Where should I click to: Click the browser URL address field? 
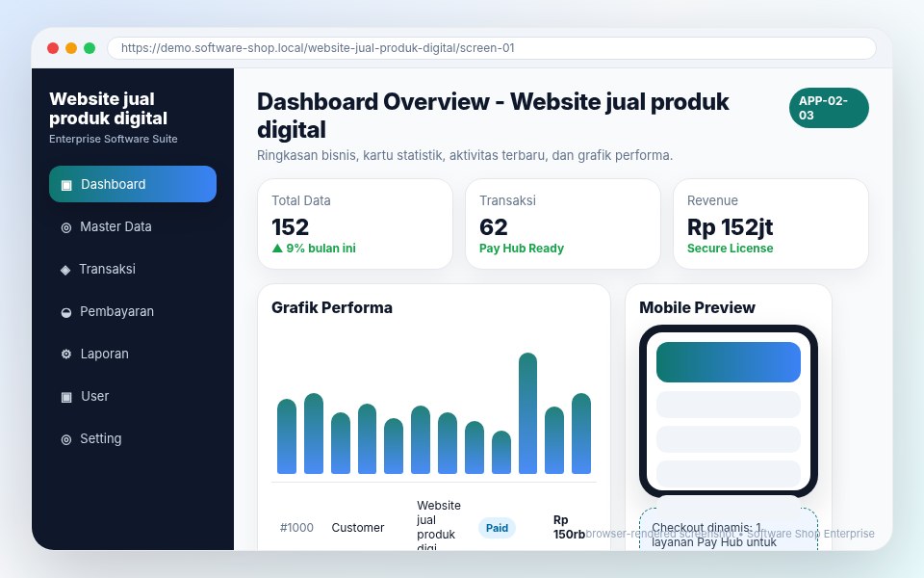coord(492,48)
